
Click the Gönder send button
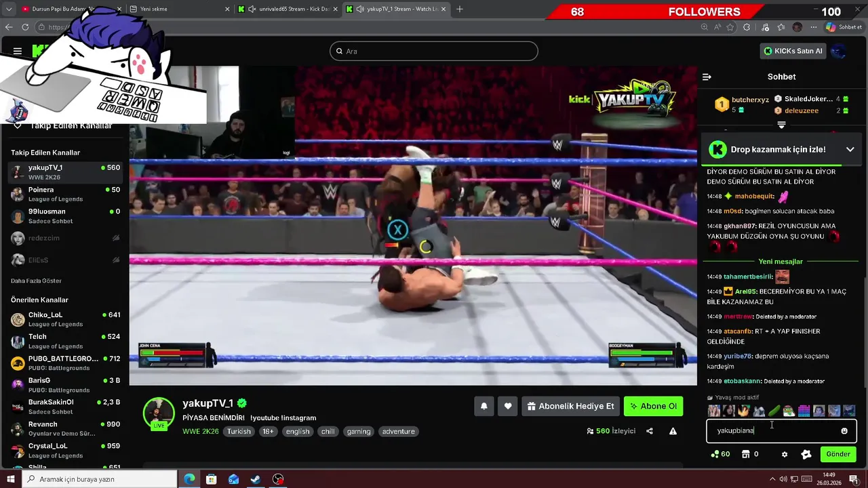[x=838, y=454]
